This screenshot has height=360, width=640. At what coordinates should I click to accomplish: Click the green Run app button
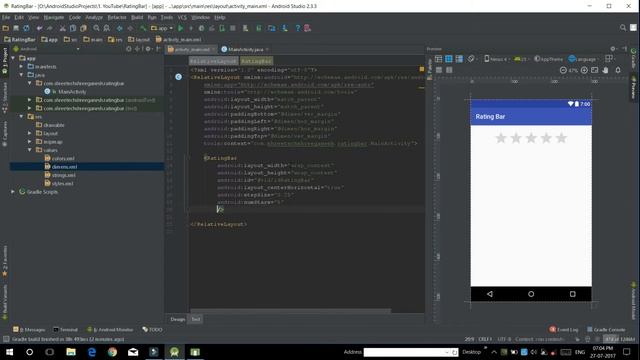180,28
